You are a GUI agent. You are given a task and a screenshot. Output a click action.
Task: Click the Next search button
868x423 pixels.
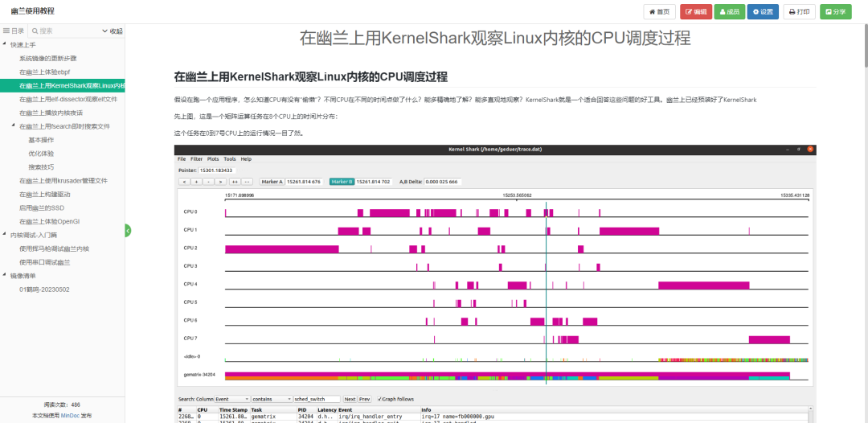[x=350, y=399]
